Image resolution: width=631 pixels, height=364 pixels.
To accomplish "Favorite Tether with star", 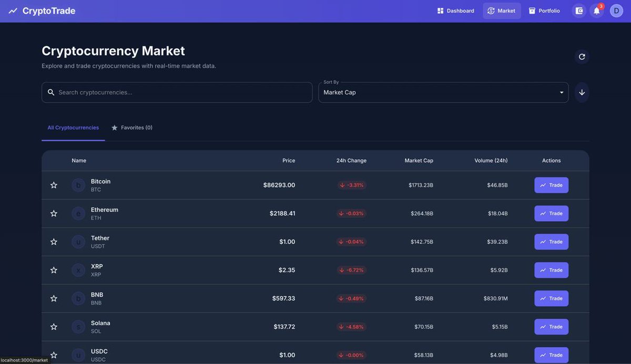I will click(54, 242).
